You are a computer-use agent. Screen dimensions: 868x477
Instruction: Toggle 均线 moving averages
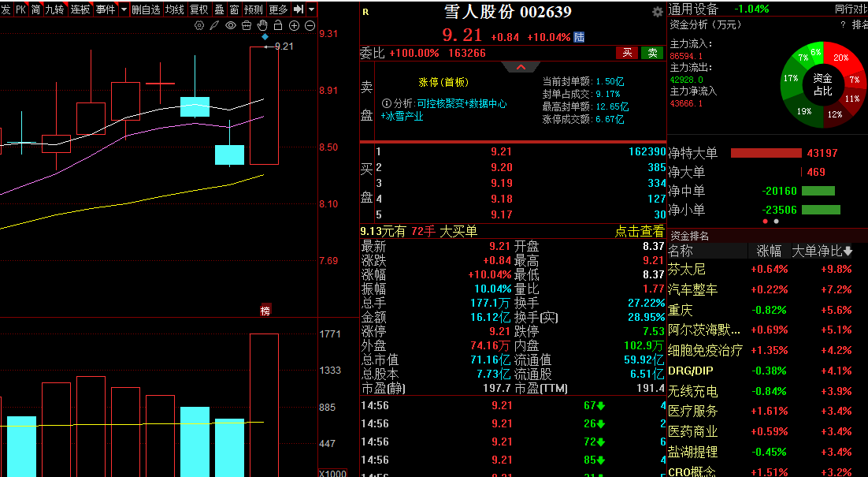[x=175, y=9]
